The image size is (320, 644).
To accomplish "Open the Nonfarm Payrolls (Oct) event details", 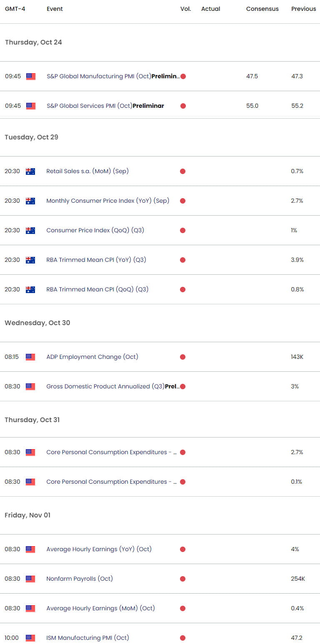I will point(80,579).
